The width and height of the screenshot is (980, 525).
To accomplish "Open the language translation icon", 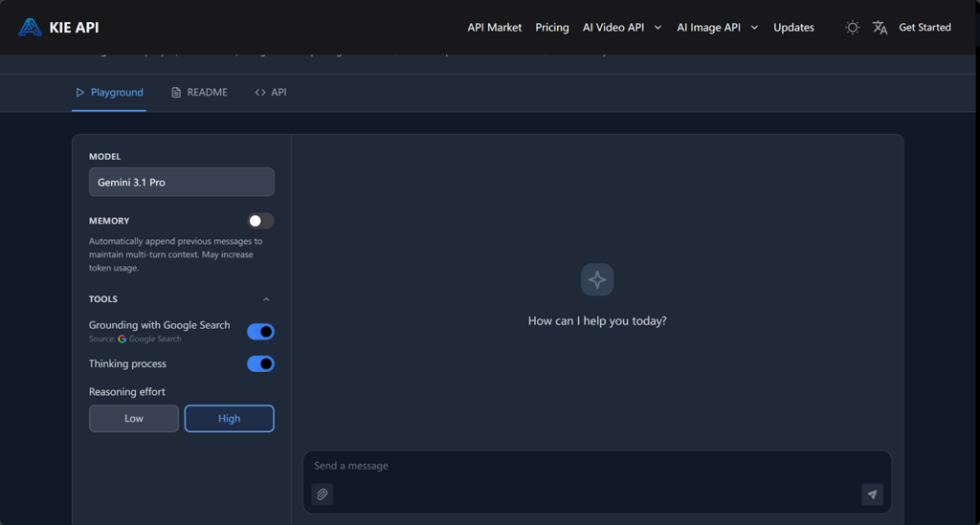I will [x=880, y=28].
